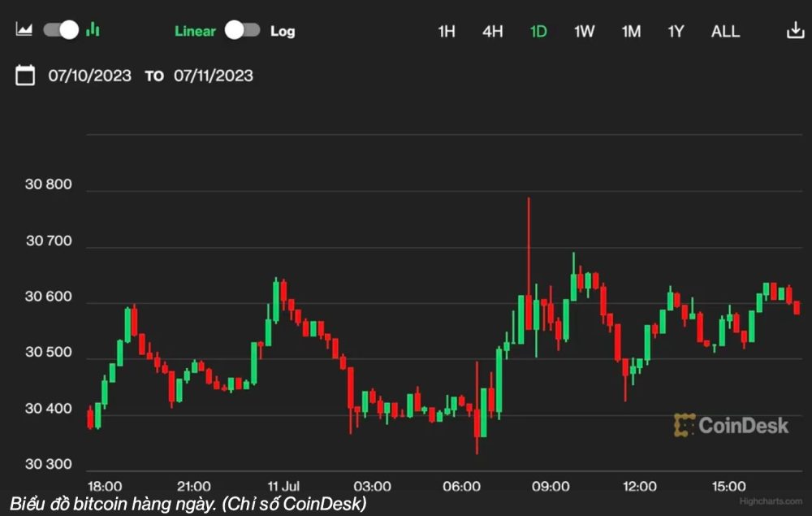The height and width of the screenshot is (516, 812).
Task: Click the Log scale label
Action: point(281,31)
